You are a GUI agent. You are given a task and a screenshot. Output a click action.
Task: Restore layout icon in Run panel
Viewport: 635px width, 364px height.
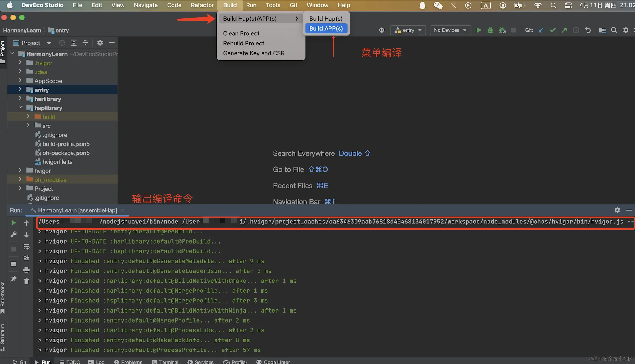pyautogui.click(x=13, y=264)
